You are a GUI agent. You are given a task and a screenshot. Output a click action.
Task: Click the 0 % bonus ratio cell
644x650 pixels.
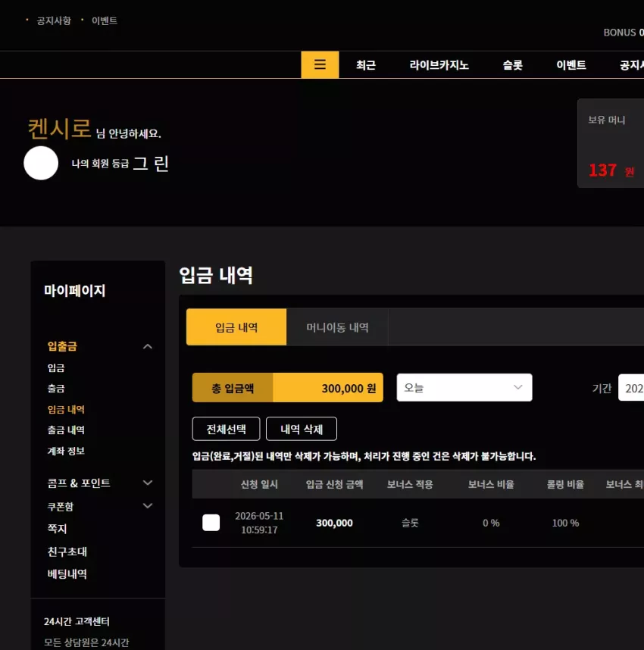[x=491, y=523]
